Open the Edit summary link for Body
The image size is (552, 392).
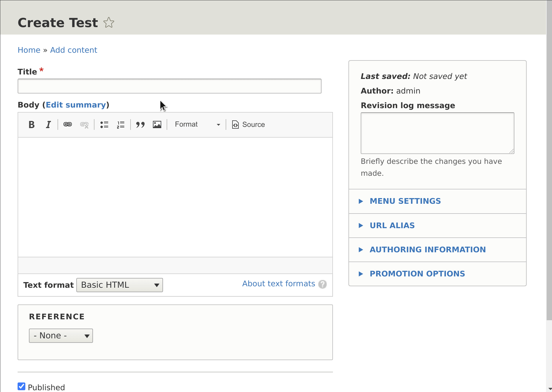click(76, 105)
